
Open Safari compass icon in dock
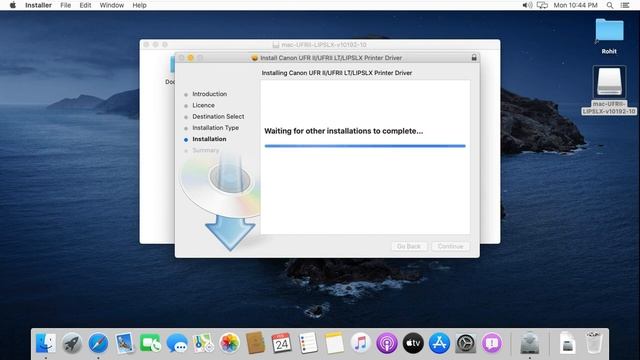(x=98, y=343)
